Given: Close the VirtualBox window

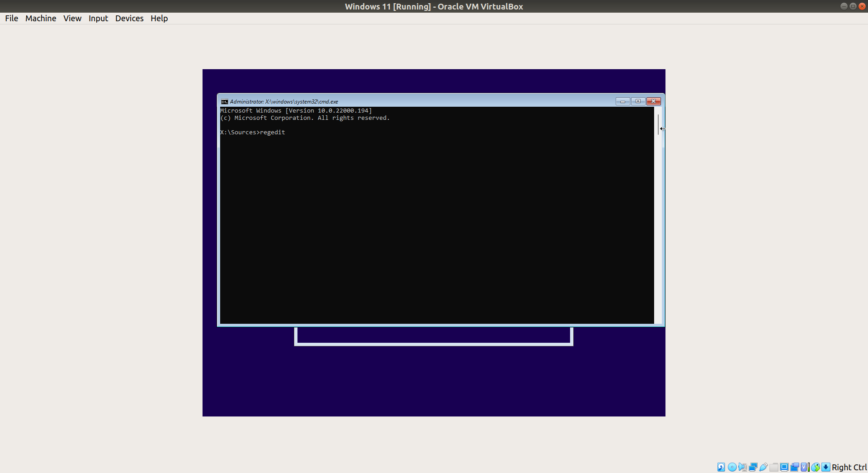Looking at the screenshot, I should coord(862,6).
